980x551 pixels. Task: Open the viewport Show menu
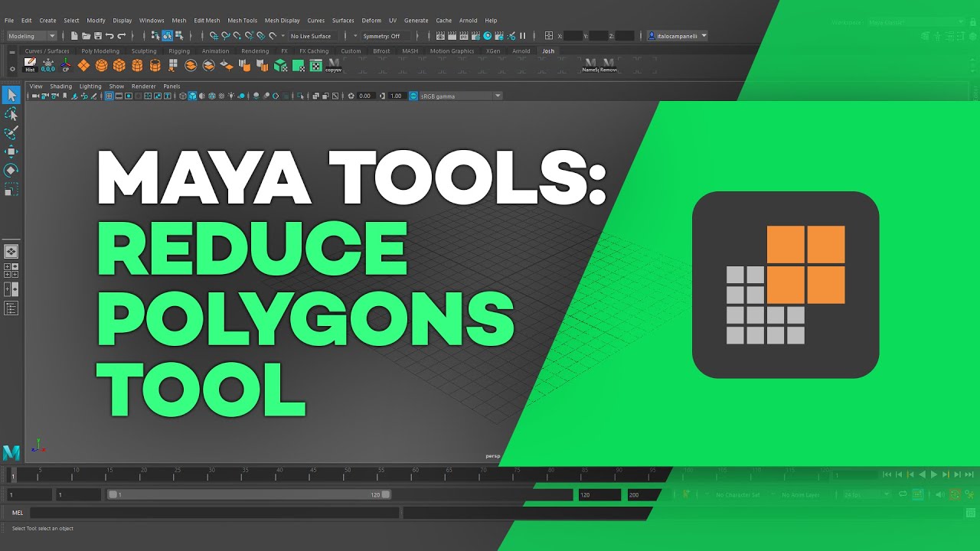[116, 86]
